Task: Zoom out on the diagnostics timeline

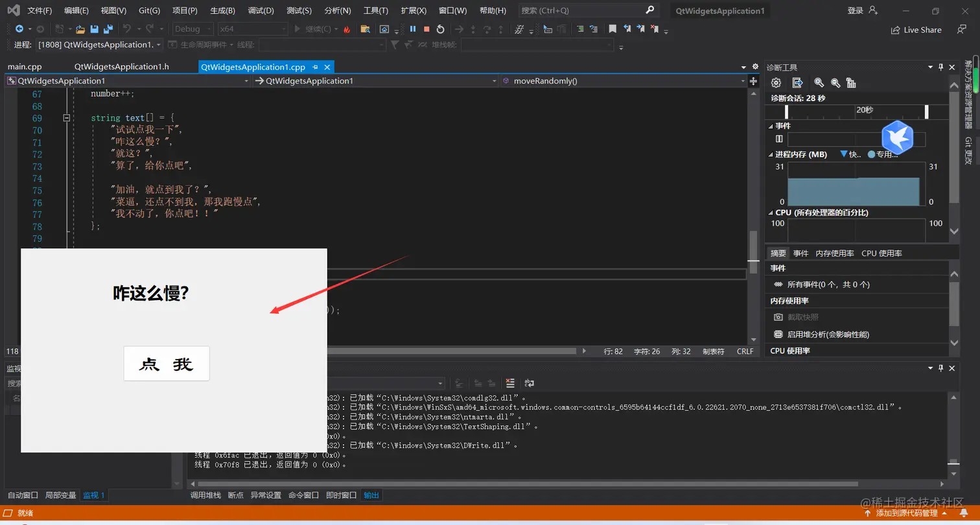Action: point(835,83)
